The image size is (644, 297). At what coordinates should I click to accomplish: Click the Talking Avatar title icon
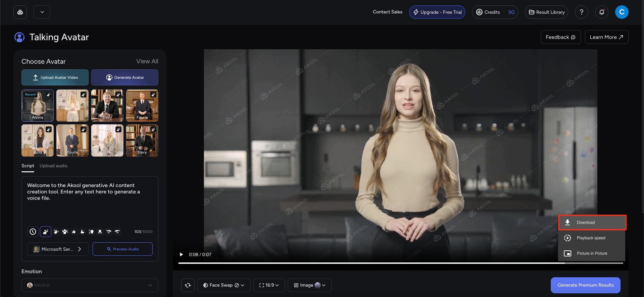pyautogui.click(x=19, y=37)
